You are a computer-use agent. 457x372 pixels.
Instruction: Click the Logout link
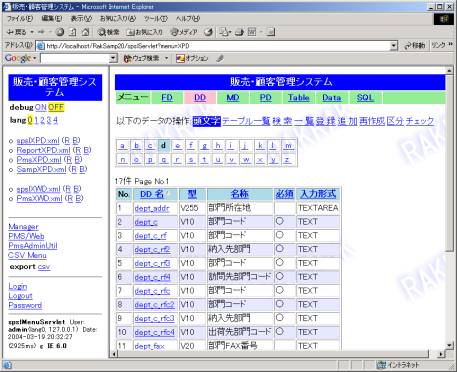coord(20,296)
